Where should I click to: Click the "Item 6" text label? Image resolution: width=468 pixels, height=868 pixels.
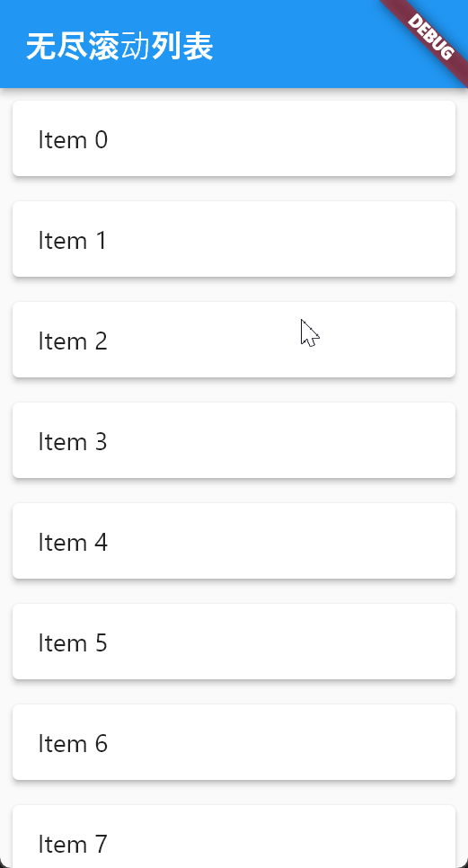pos(73,744)
